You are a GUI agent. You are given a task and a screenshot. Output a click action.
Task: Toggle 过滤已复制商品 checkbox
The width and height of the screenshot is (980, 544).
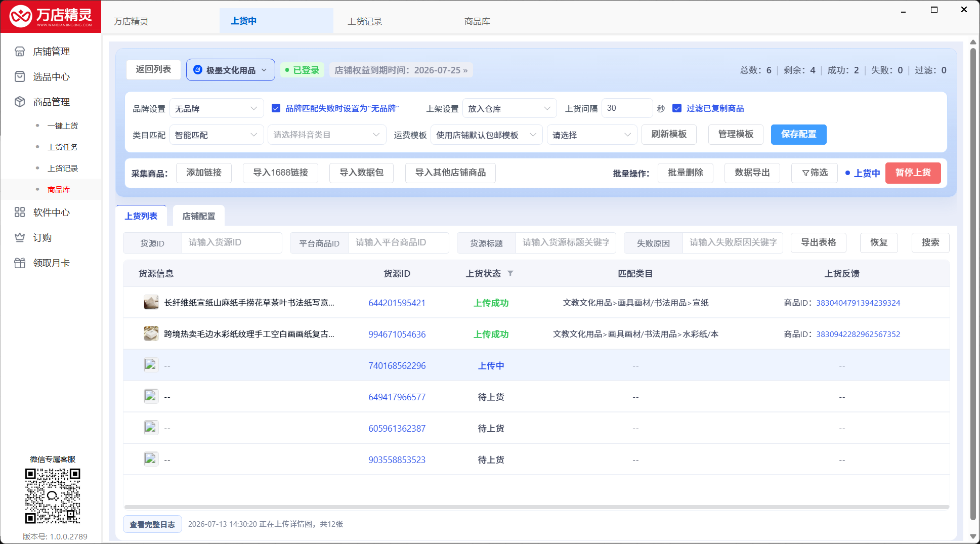pyautogui.click(x=677, y=108)
